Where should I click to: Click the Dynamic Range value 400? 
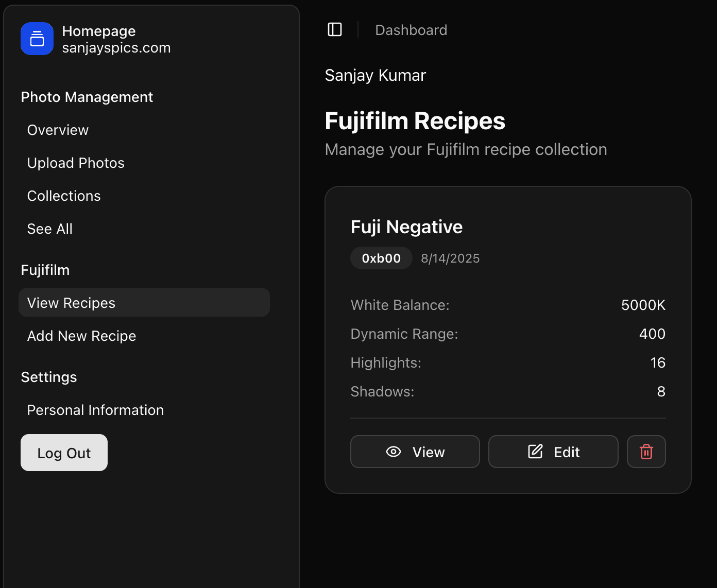click(x=652, y=334)
